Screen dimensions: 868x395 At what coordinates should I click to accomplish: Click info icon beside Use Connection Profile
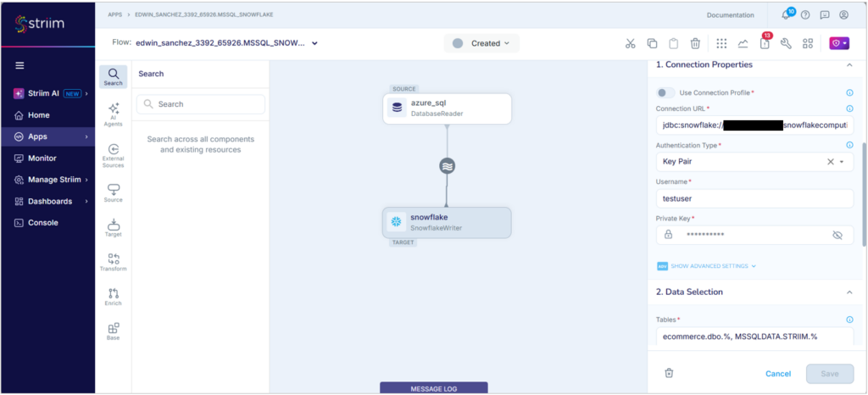pyautogui.click(x=849, y=92)
